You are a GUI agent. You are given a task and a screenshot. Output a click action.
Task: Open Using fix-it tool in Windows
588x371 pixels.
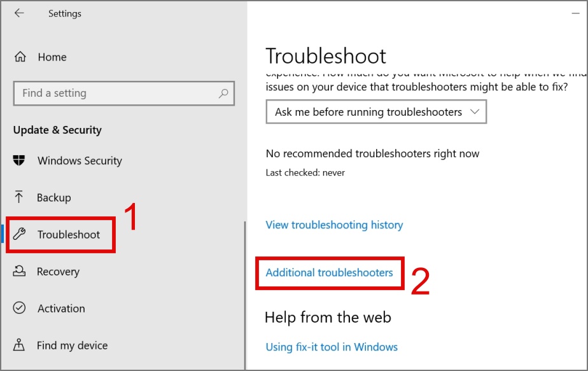332,347
